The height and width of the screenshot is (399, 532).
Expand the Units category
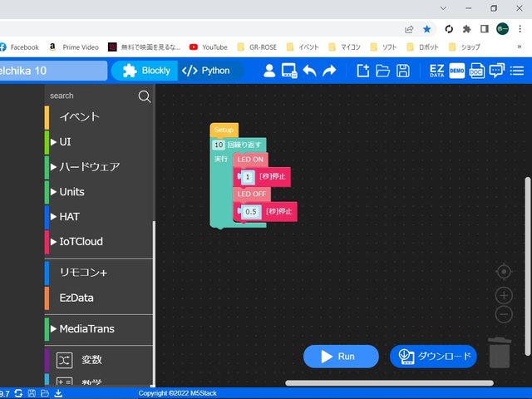point(98,192)
